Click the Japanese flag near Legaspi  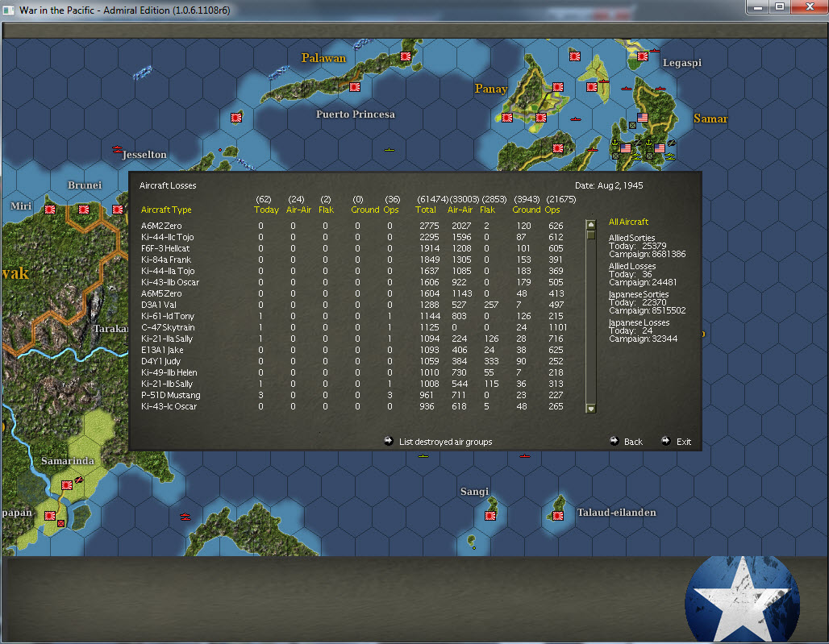pos(643,56)
